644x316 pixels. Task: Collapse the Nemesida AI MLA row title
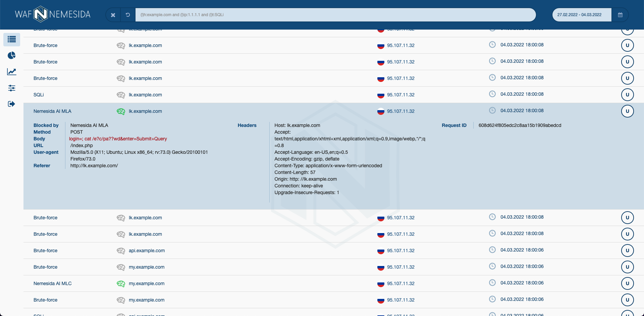(x=52, y=111)
